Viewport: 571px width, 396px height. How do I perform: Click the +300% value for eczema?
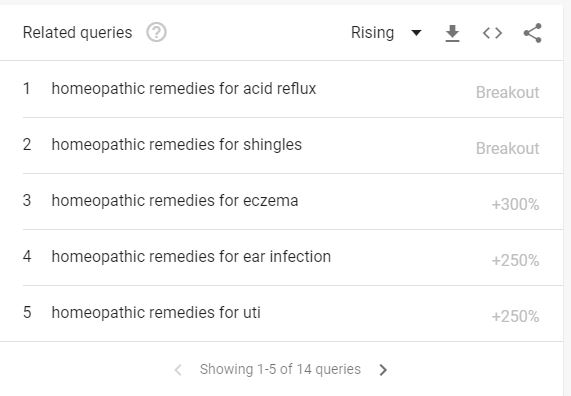[515, 204]
